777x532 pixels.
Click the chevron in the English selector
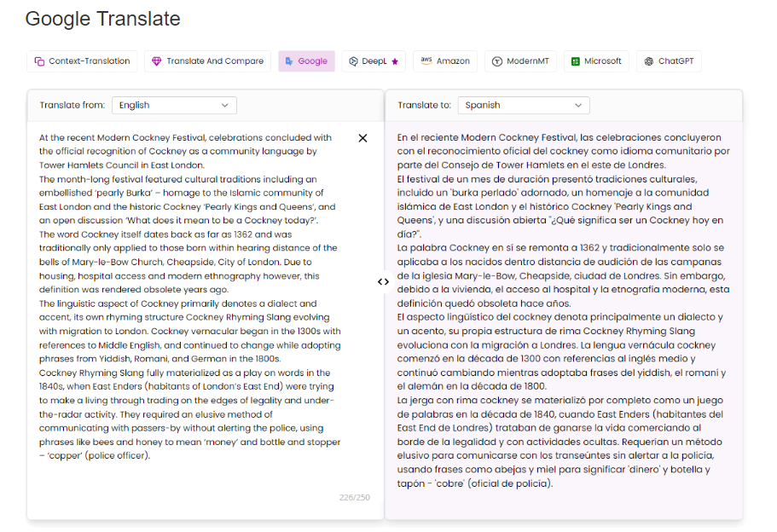pos(225,105)
